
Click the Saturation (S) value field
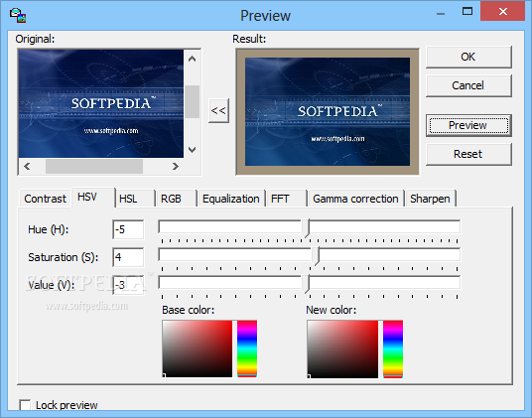click(128, 257)
